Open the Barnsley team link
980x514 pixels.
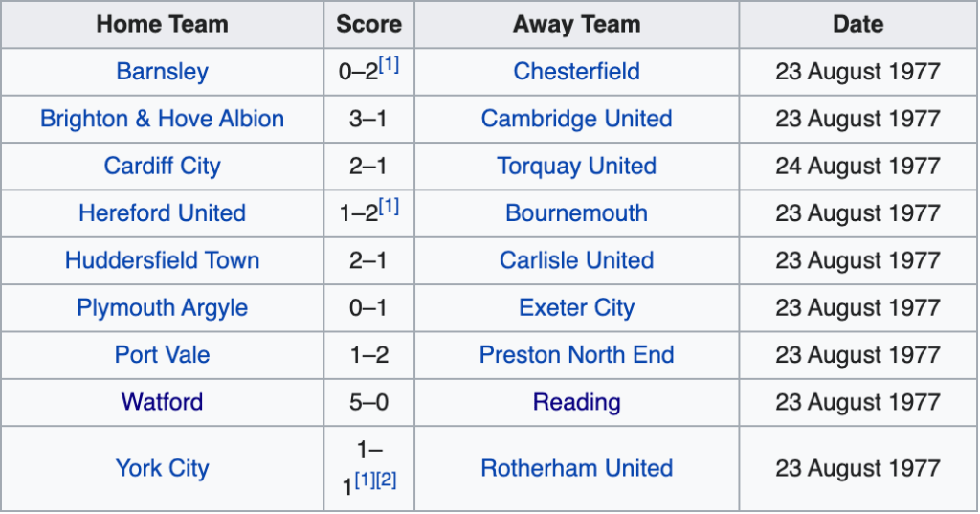162,72
